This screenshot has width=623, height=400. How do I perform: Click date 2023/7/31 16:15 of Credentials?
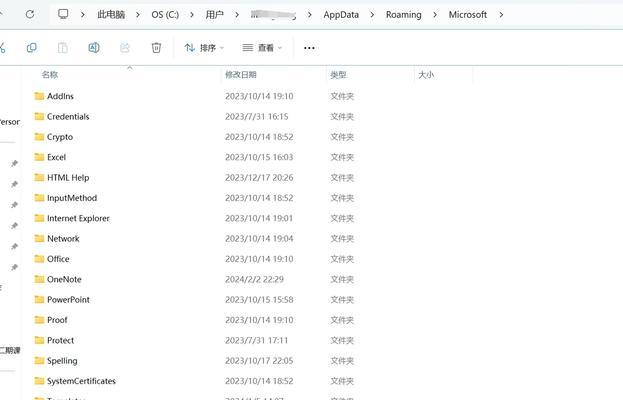tap(257, 116)
